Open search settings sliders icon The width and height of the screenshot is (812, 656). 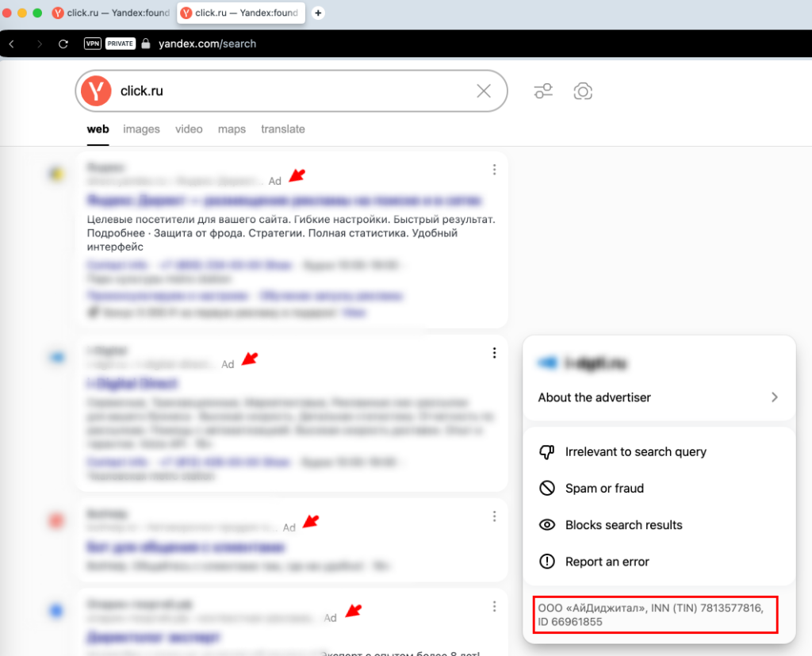click(543, 91)
